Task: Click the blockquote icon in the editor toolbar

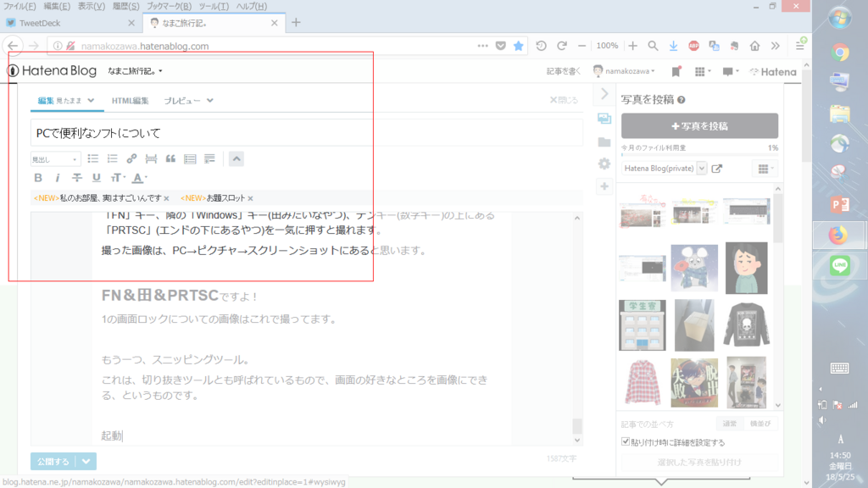Action: point(171,158)
